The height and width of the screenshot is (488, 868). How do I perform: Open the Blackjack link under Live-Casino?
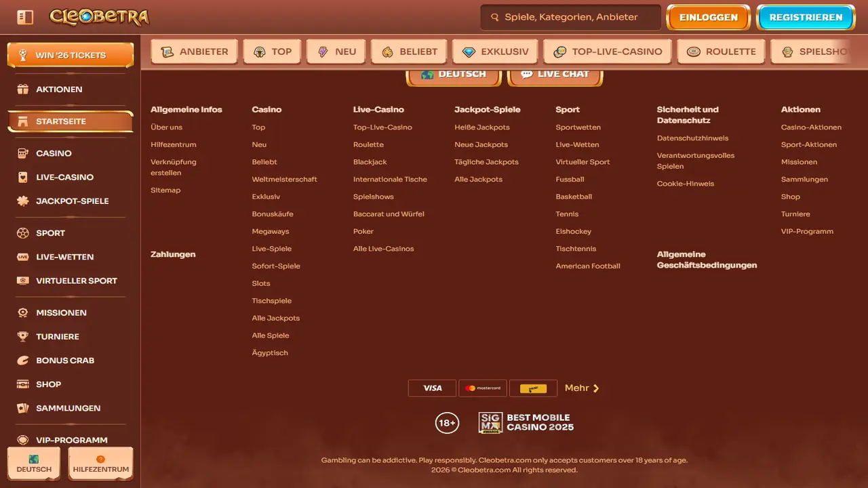[370, 162]
